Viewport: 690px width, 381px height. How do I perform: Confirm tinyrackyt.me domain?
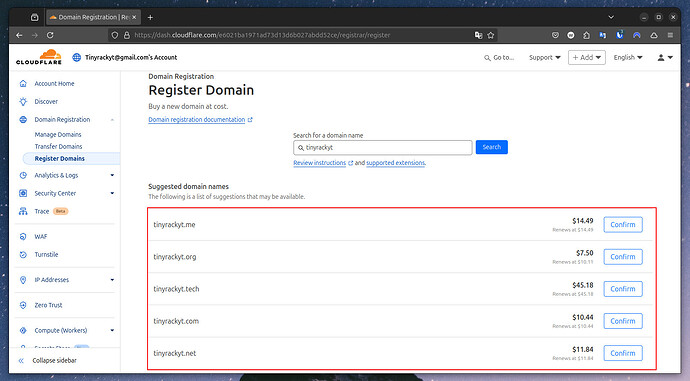tap(623, 224)
